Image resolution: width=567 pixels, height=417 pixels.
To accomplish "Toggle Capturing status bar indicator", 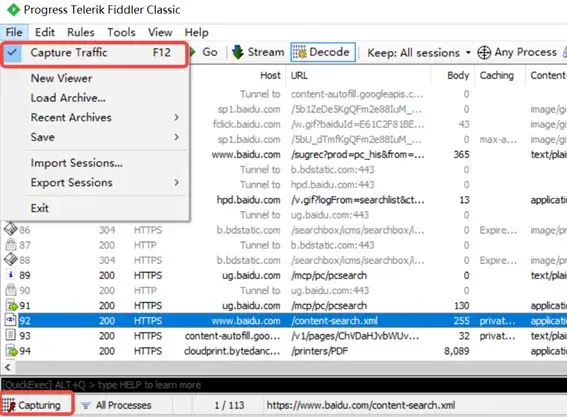I will pyautogui.click(x=36, y=405).
